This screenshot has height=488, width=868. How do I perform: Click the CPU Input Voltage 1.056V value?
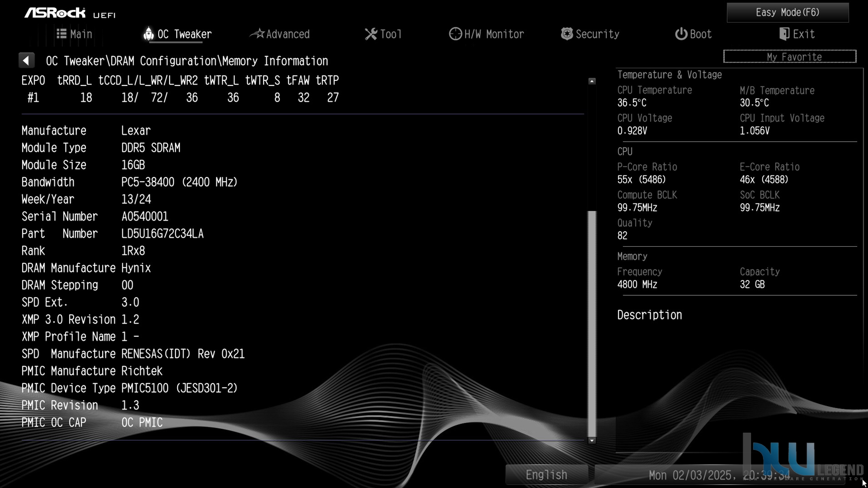754,131
